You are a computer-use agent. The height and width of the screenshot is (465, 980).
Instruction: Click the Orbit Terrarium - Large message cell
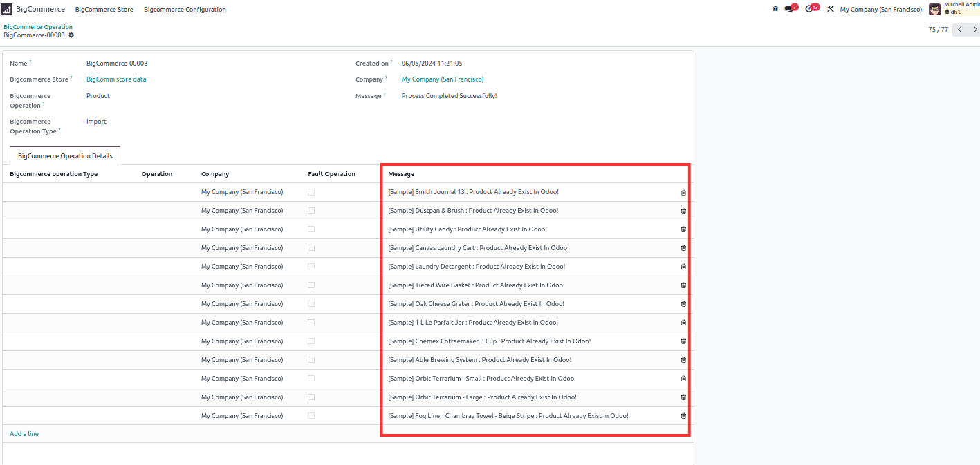pyautogui.click(x=482, y=397)
